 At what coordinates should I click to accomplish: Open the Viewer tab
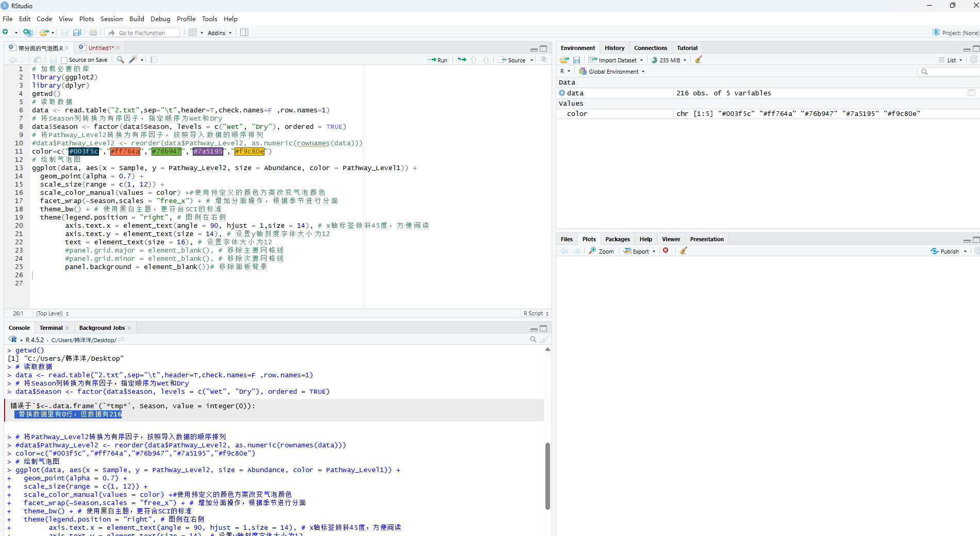coord(671,239)
